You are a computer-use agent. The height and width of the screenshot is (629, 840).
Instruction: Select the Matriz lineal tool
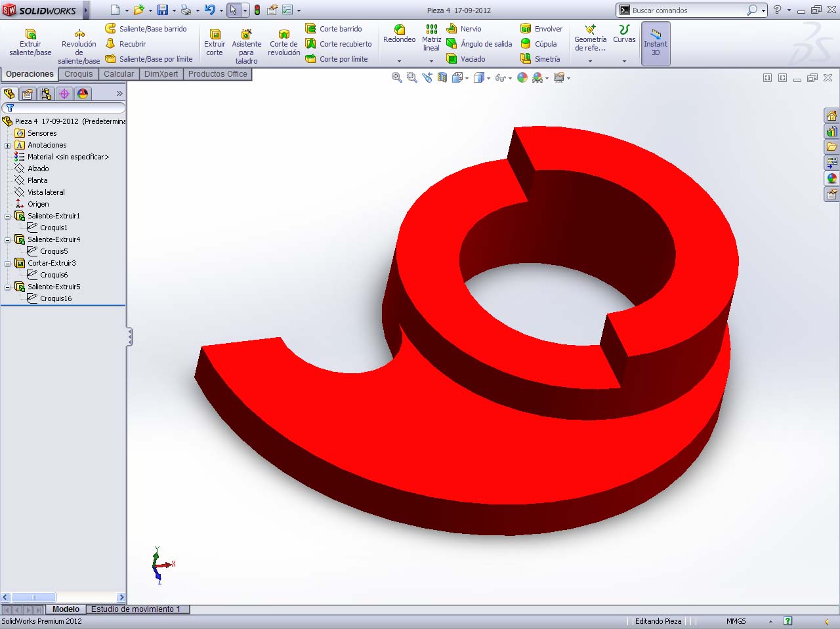coord(431,38)
